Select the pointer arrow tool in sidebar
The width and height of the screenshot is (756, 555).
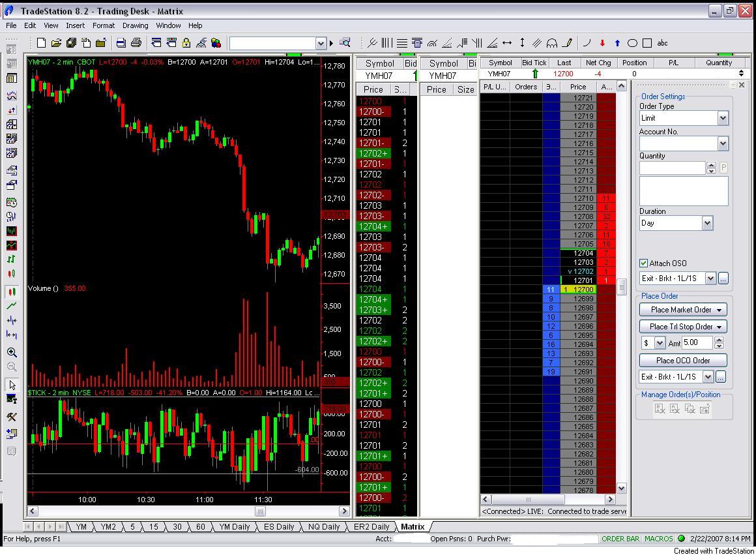coord(12,385)
